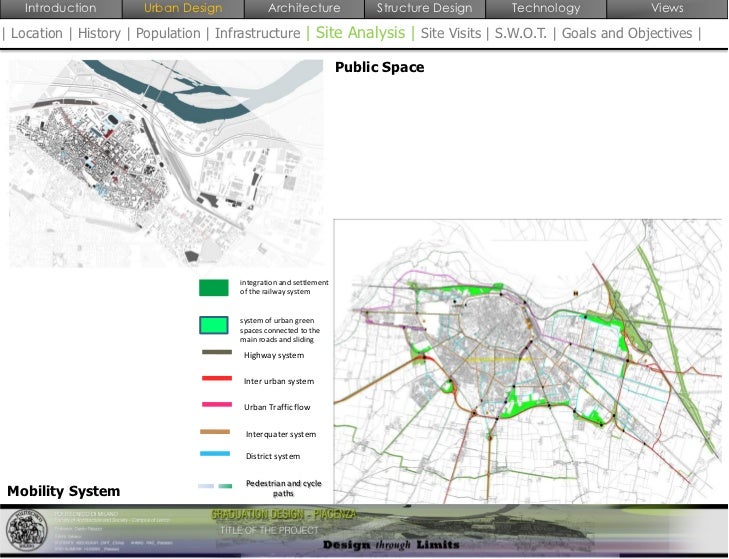729x559 pixels.
Task: Select the Structure Design tab
Action: click(424, 8)
